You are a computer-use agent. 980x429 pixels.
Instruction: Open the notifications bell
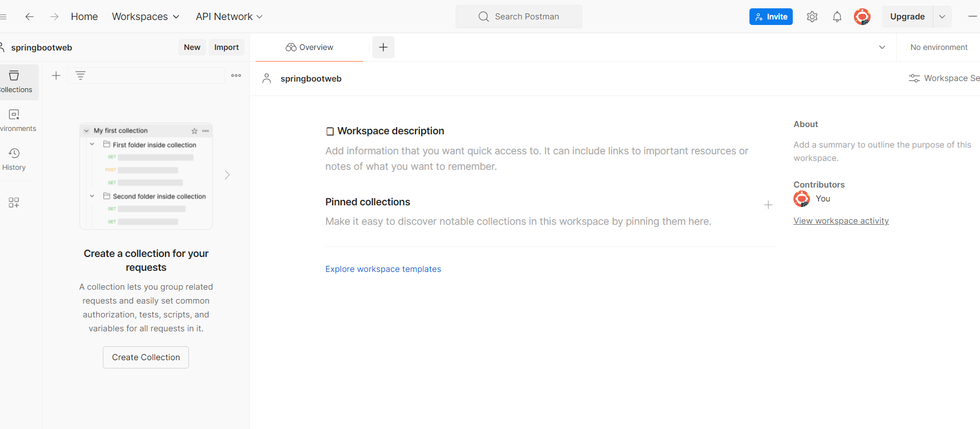[837, 17]
